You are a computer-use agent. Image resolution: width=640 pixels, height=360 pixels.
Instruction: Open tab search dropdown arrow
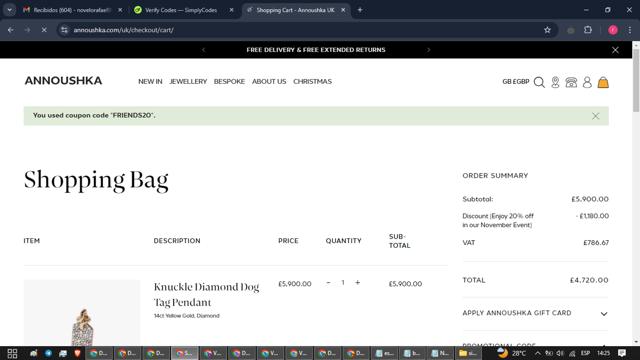(9, 10)
